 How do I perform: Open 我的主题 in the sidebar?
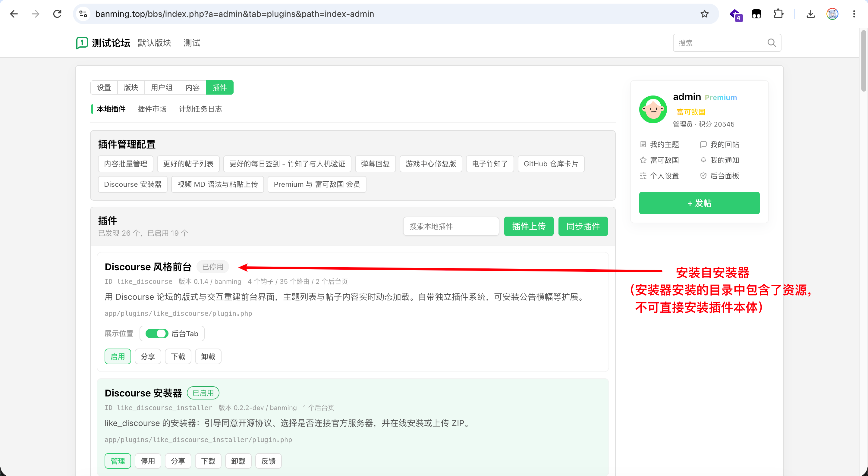click(659, 145)
